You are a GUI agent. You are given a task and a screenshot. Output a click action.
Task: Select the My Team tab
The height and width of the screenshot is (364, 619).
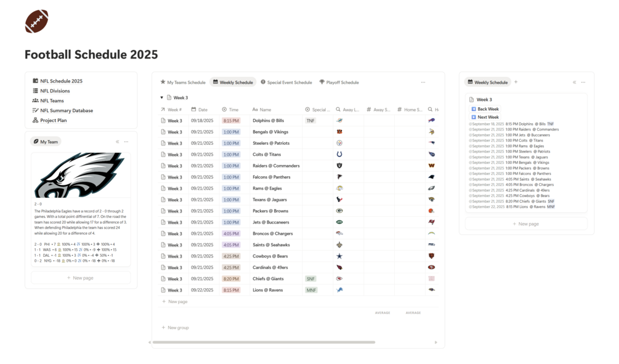click(46, 142)
